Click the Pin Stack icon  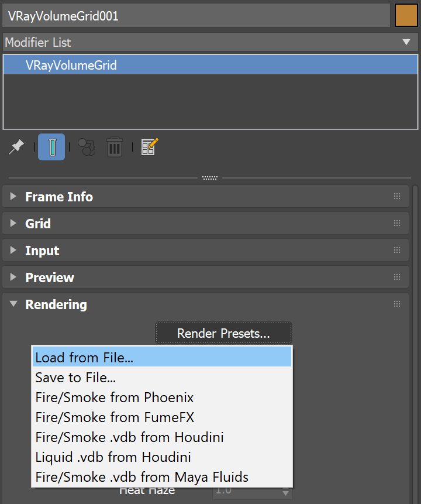(x=16, y=146)
